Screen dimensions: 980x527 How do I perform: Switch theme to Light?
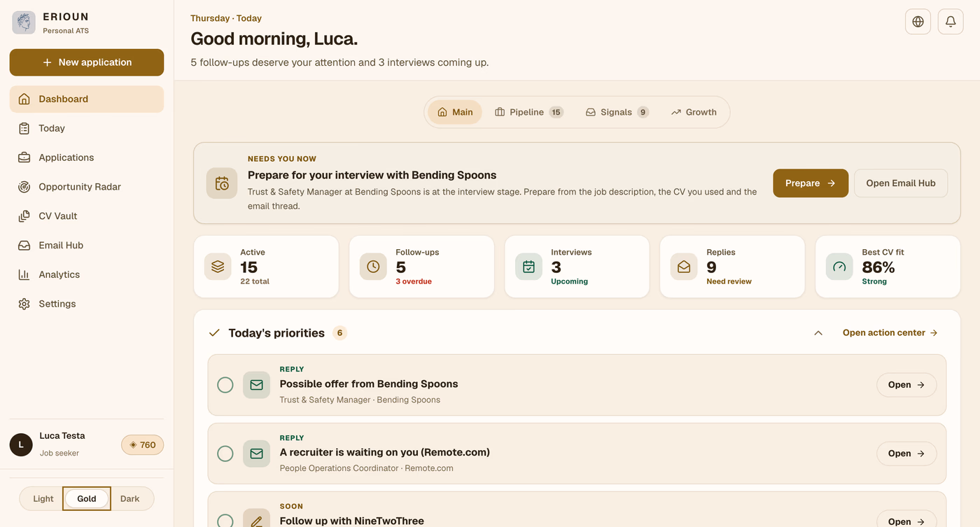point(43,499)
